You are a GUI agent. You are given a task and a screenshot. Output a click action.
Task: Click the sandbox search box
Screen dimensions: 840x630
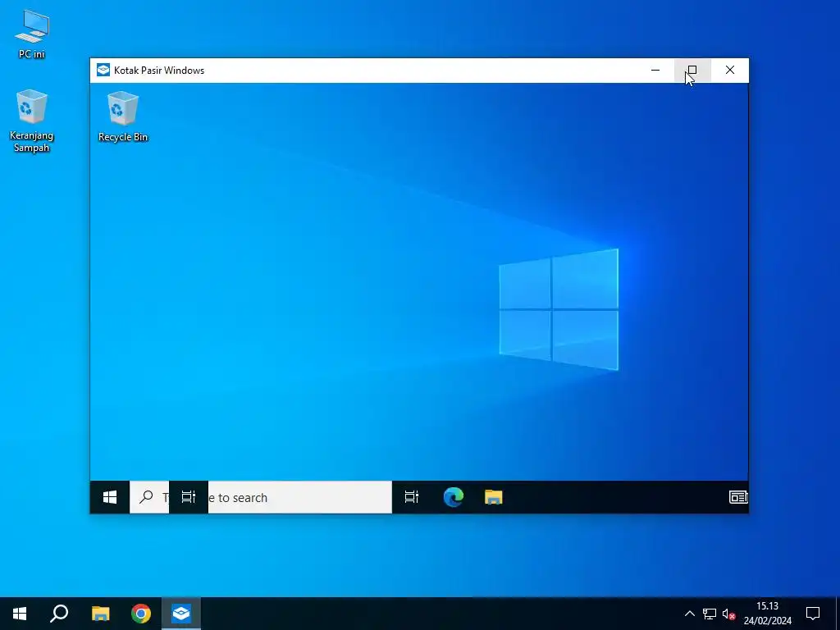[x=261, y=497]
